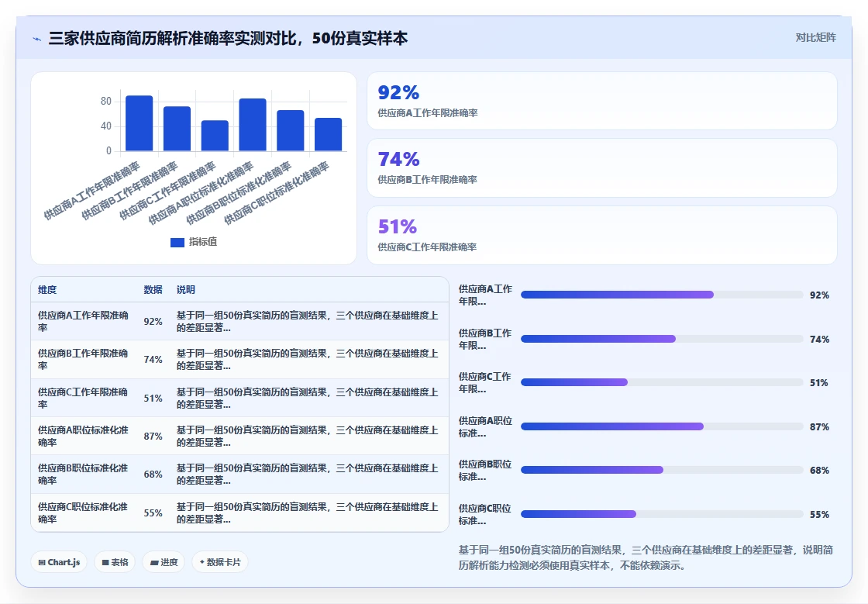The width and height of the screenshot is (868, 604).
Task: Click the 74% value in the table
Action: pos(153,360)
